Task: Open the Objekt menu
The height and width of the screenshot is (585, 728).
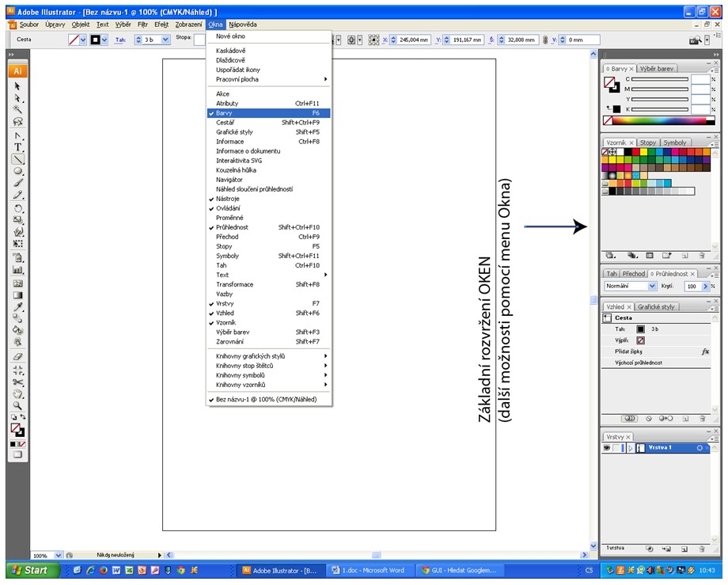Action: tap(81, 25)
